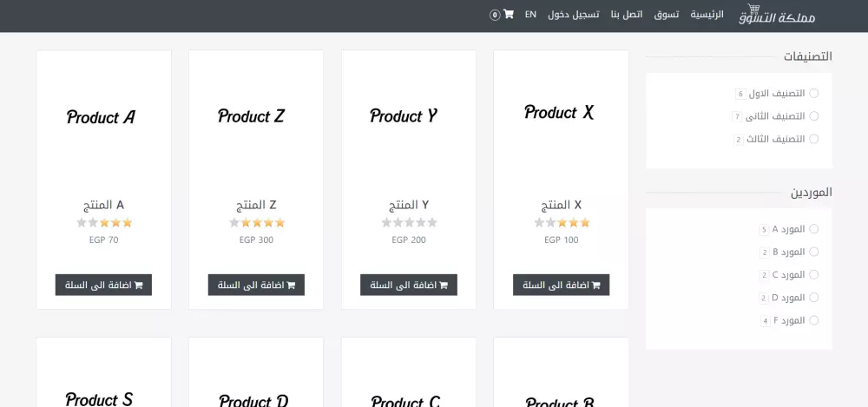Select التصنيف الثالث category radio
Viewport: 868px width, 407px height.
(x=814, y=139)
